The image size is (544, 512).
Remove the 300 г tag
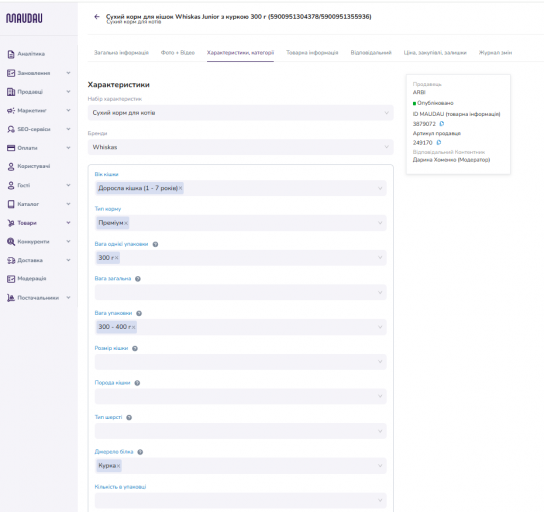tap(117, 257)
